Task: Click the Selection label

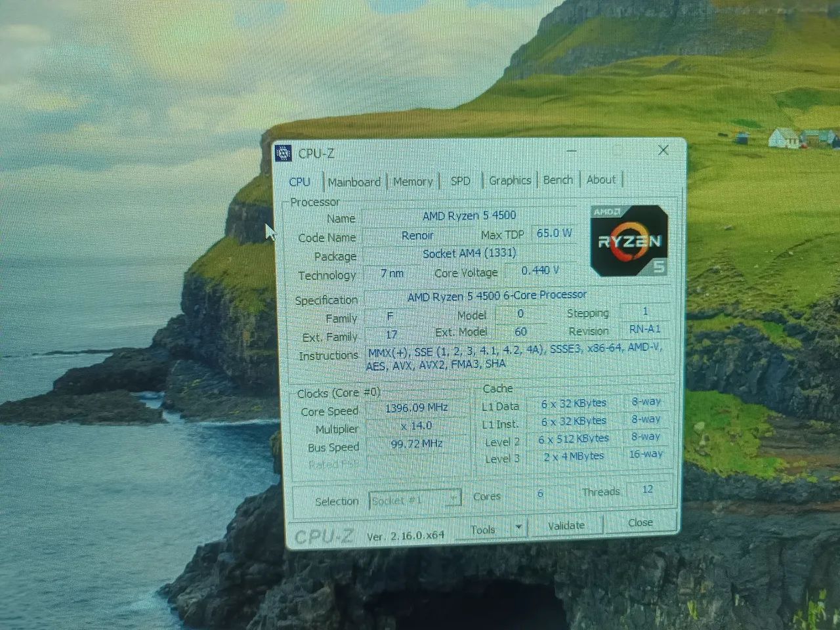Action: click(337, 501)
